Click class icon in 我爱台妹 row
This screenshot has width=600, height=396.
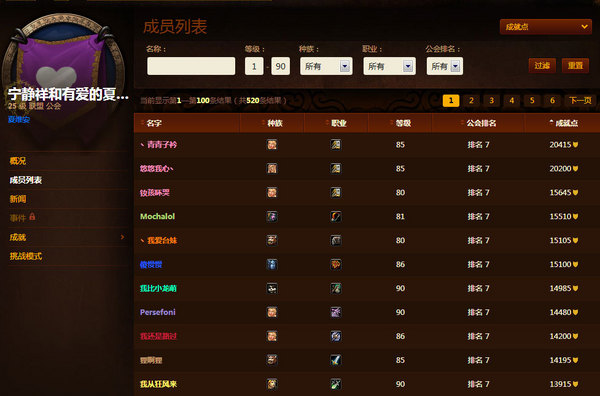point(336,240)
